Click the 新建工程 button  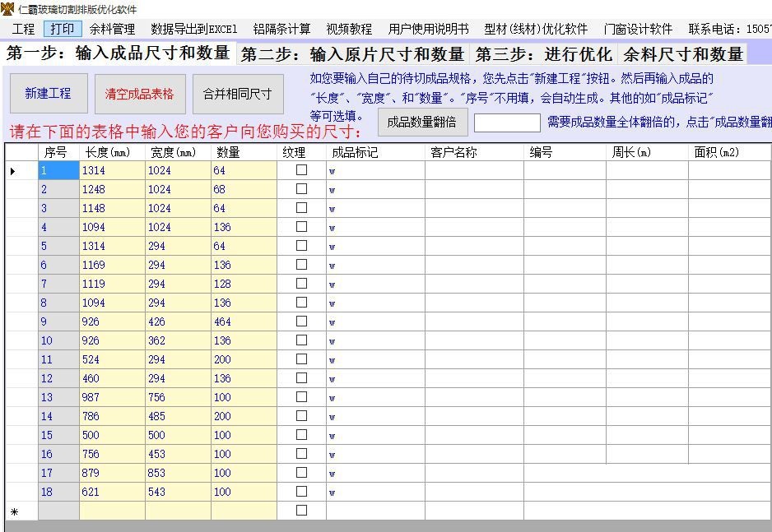coord(49,94)
